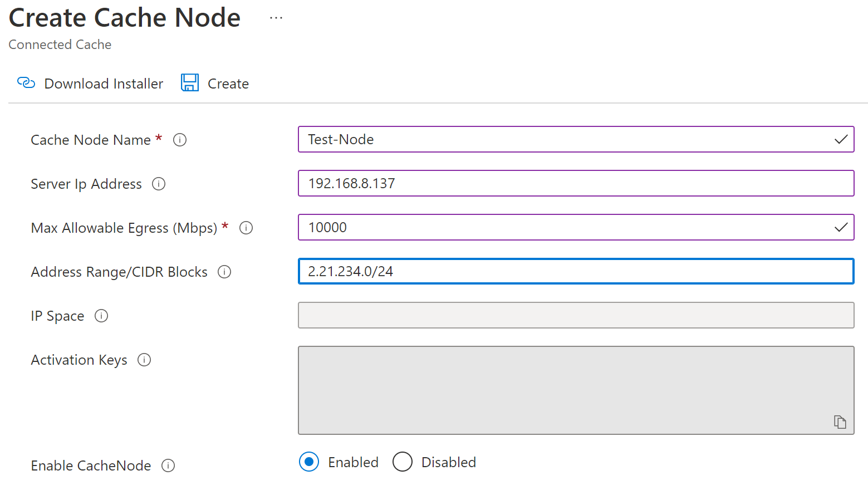Click the Create save icon
Screen dimensions: 868x495
(190, 83)
